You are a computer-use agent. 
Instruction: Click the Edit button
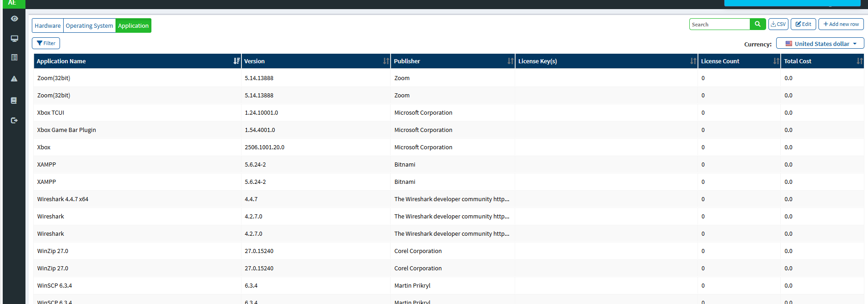(803, 24)
